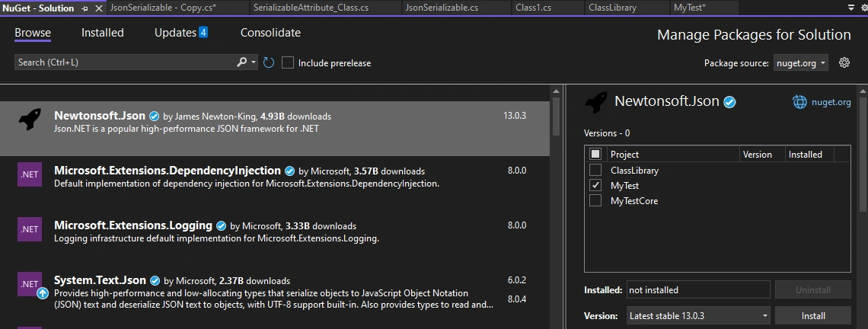
Task: Click Newtonsoft.Json rocket package icon
Action: [x=30, y=119]
